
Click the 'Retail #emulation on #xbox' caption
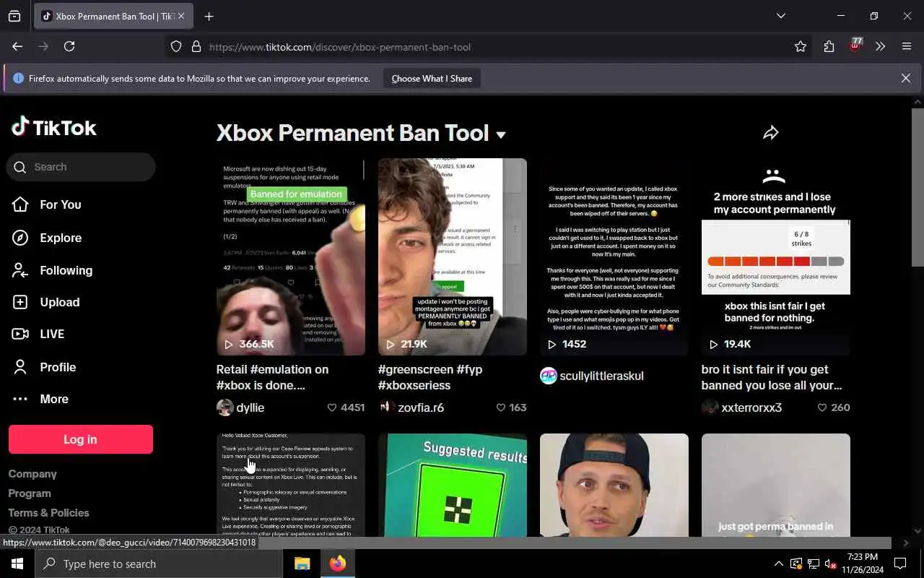(x=273, y=377)
